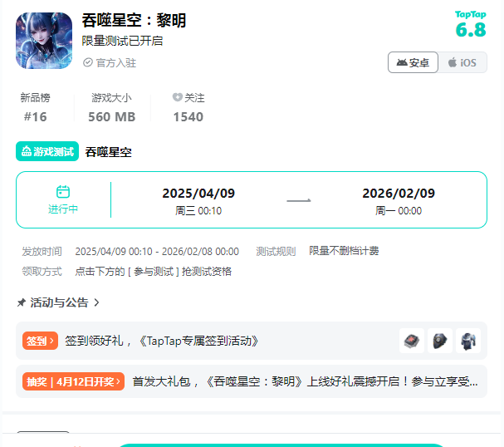This screenshot has width=504, height=447.
Task: Click the 官方入驻 verified badge icon
Action: tap(88, 62)
